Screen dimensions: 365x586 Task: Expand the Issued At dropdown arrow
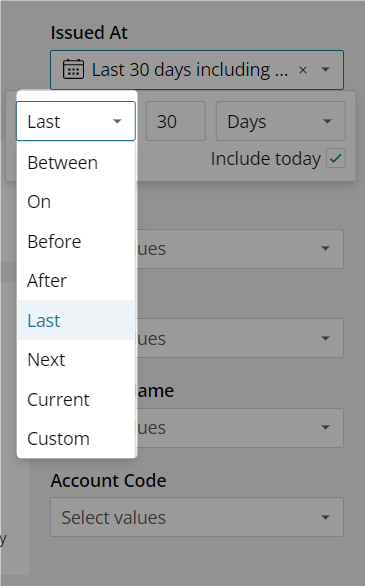point(325,70)
